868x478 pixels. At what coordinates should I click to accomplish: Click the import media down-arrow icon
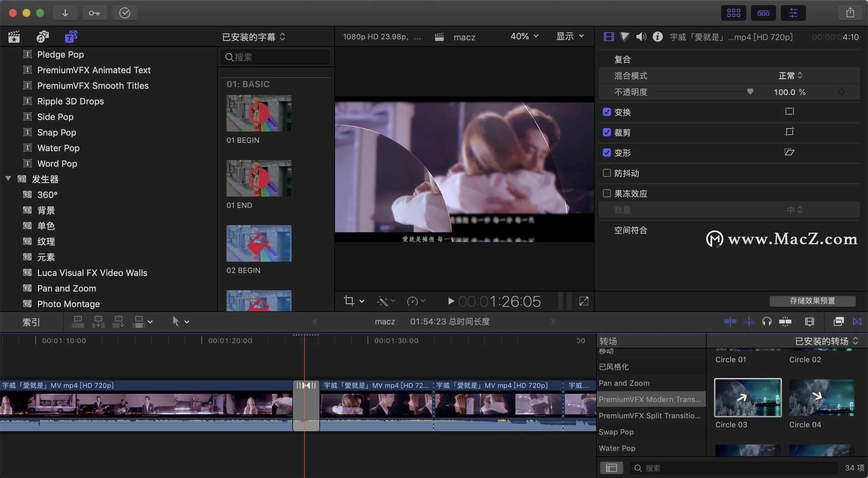(x=65, y=13)
